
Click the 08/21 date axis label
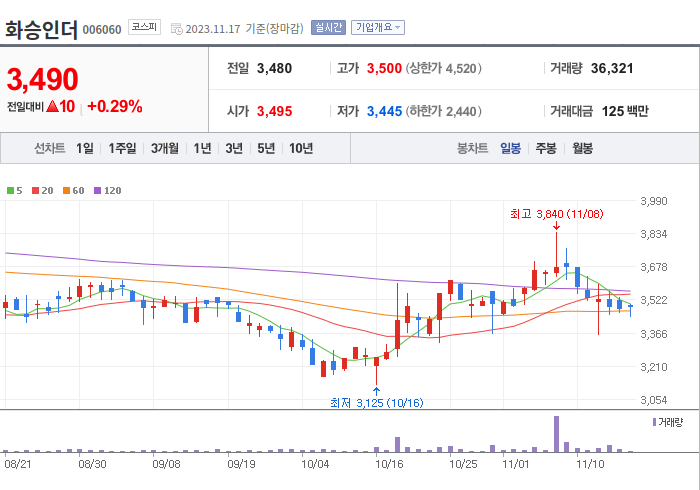point(18,464)
